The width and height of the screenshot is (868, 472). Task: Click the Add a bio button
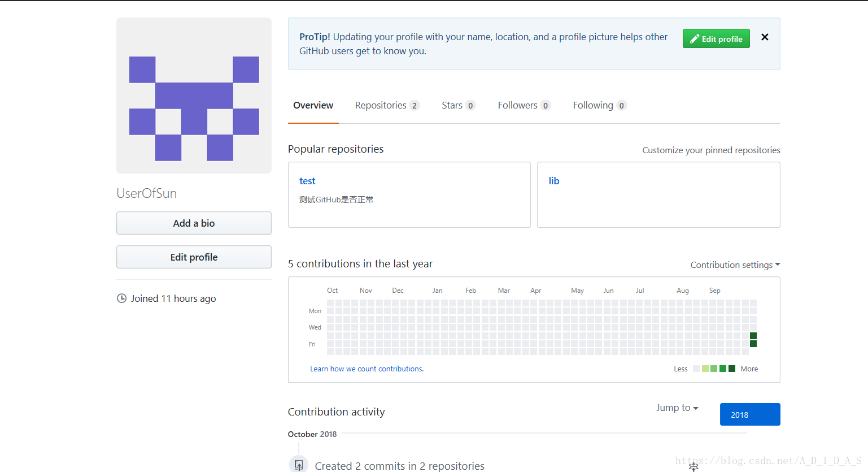click(x=194, y=223)
